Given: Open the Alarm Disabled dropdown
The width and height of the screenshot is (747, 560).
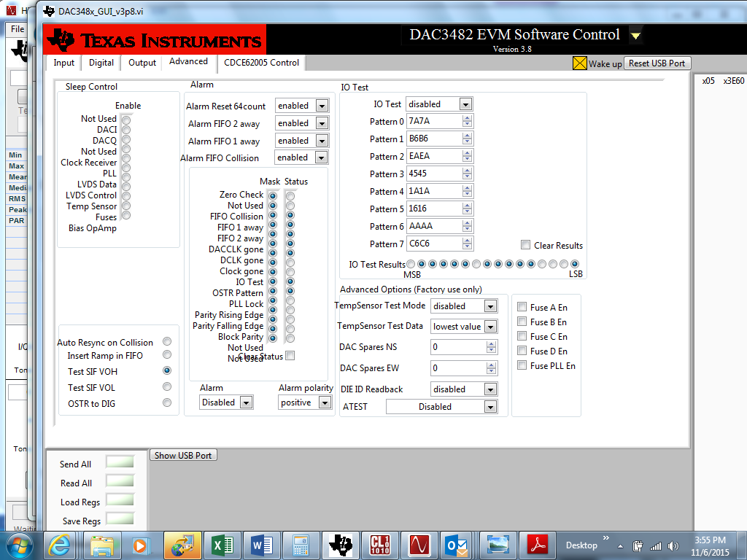Looking at the screenshot, I should (246, 402).
